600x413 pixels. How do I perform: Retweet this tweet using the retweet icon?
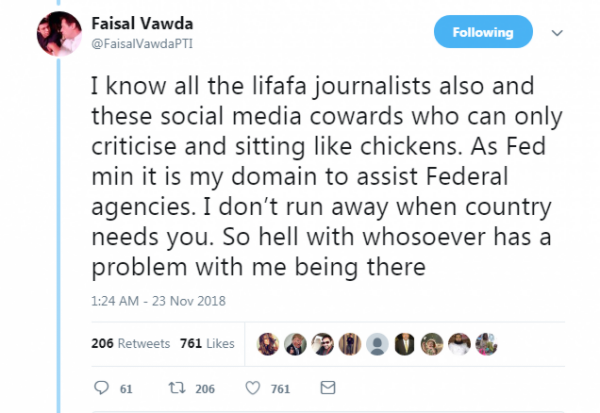[x=175, y=386]
